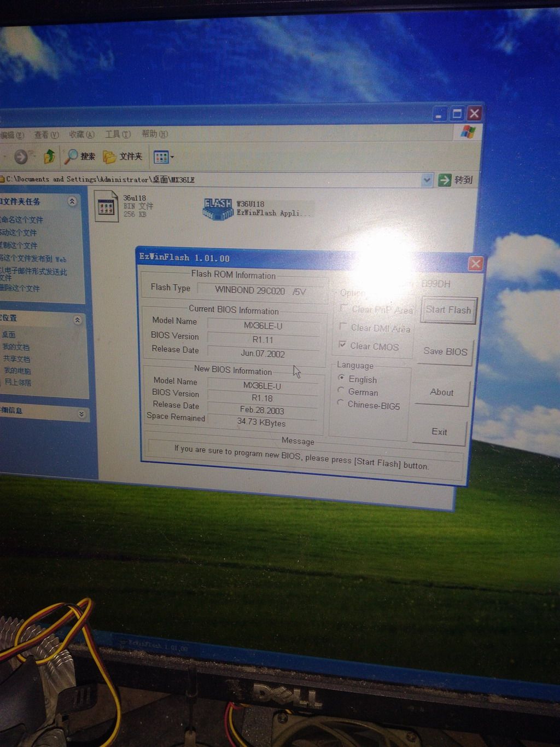This screenshot has width=560, height=747.
Task: Click the EzWinFlash taskbar button
Action: pyautogui.click(x=154, y=647)
